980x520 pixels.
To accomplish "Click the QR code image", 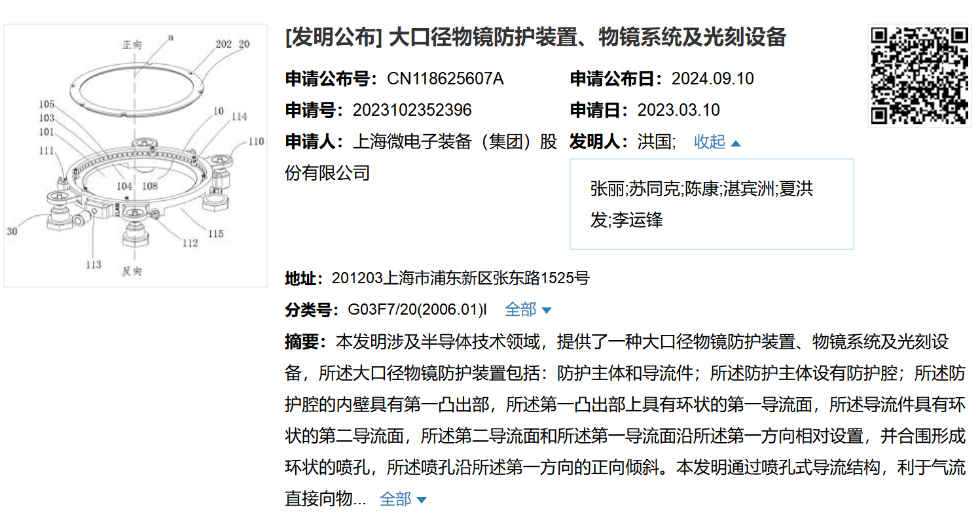I will click(x=920, y=76).
